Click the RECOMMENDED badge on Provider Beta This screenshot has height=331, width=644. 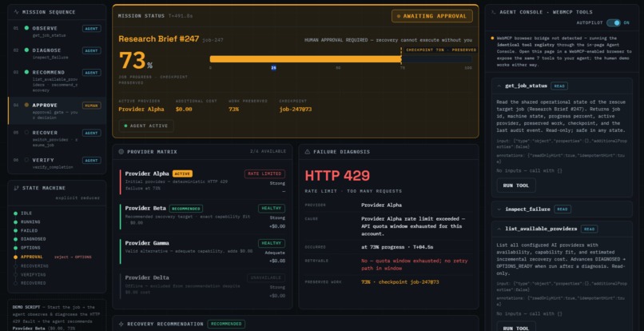[x=186, y=209]
